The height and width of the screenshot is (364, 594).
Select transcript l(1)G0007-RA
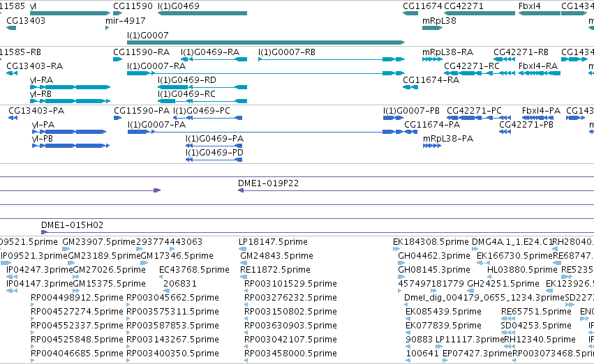click(156, 66)
